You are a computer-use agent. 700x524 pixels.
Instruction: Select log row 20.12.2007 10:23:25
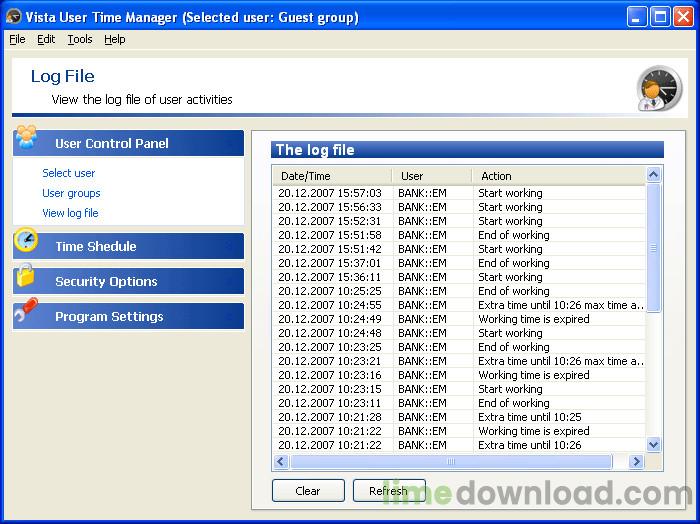pos(459,347)
